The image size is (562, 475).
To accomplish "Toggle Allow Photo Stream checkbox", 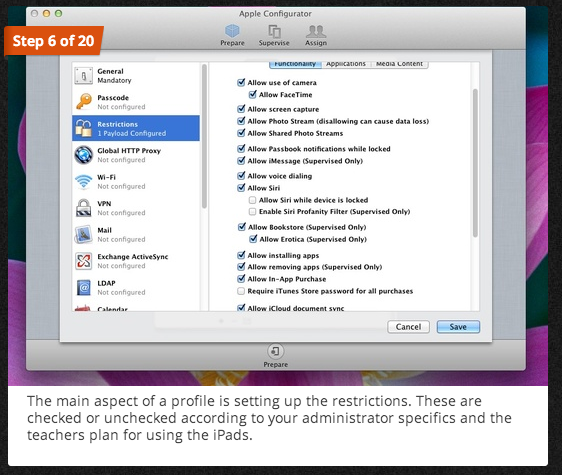I will 241,121.
